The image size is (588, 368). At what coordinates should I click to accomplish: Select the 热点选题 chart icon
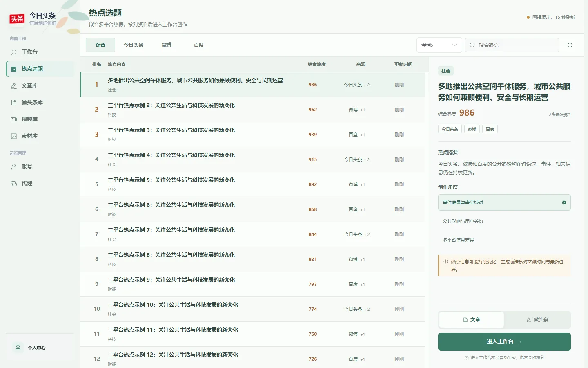click(14, 69)
